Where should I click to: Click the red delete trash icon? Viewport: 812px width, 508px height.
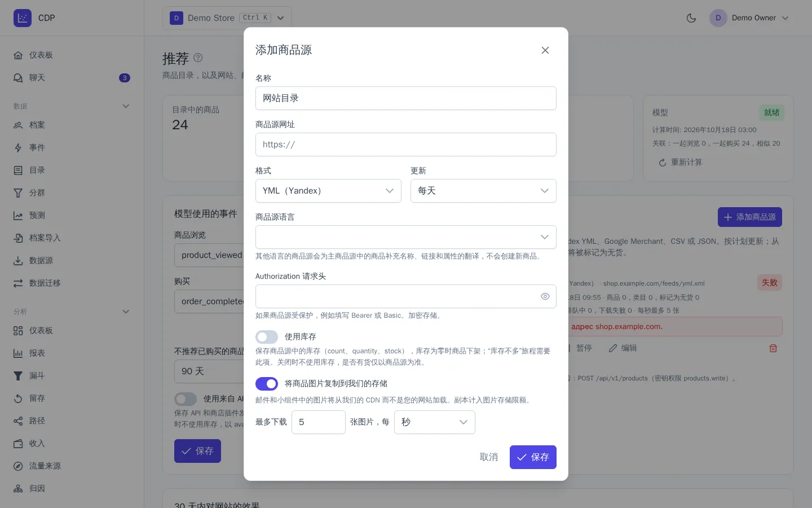coord(773,348)
